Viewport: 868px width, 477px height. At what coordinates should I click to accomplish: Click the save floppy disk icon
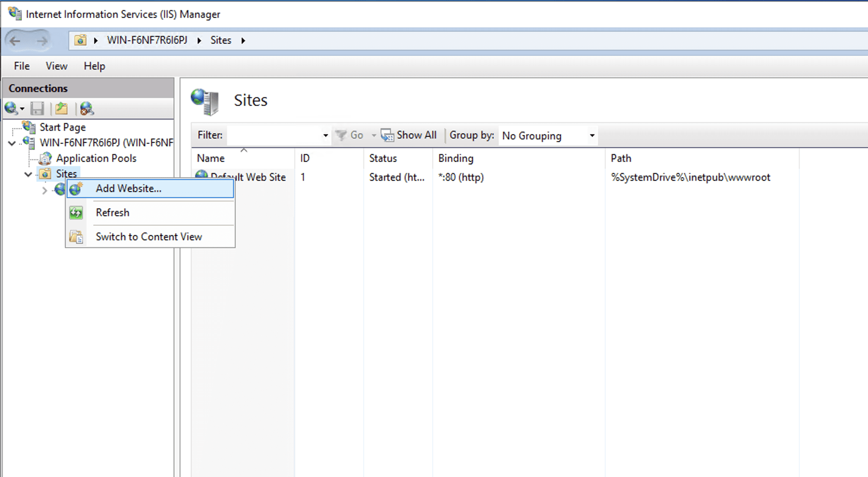click(x=37, y=108)
